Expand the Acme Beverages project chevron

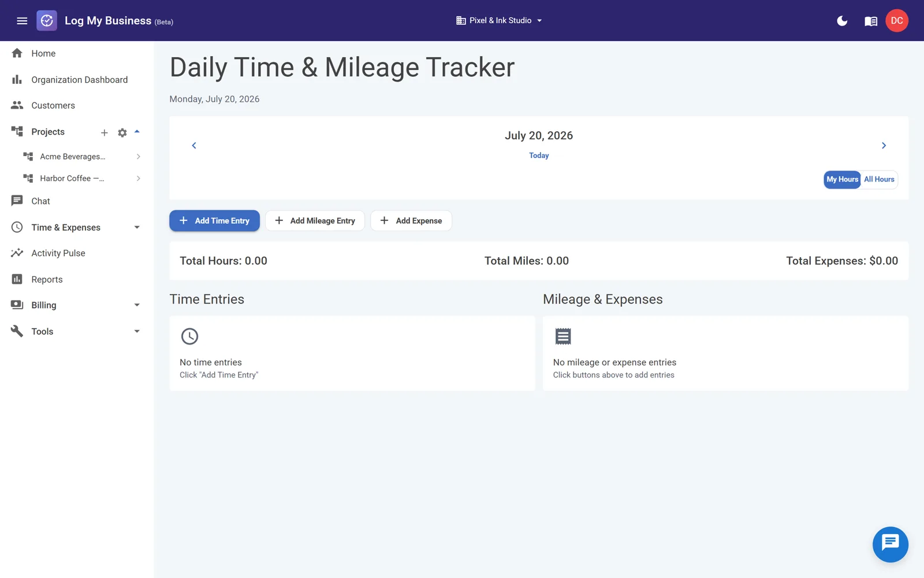tap(138, 157)
